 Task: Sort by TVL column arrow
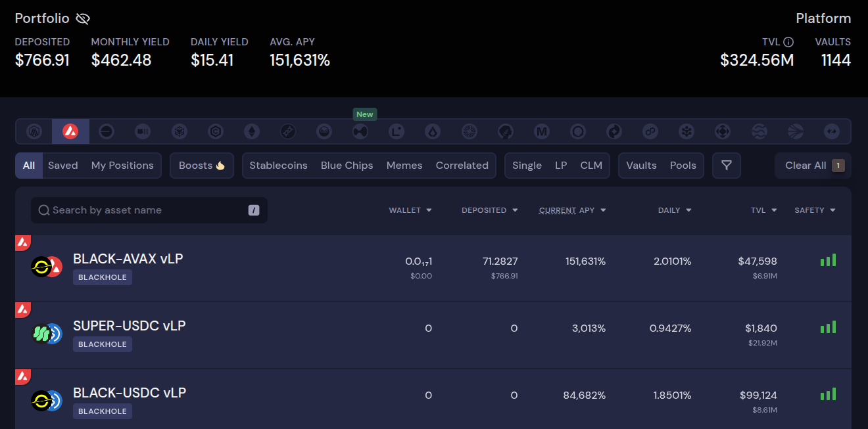[774, 210]
